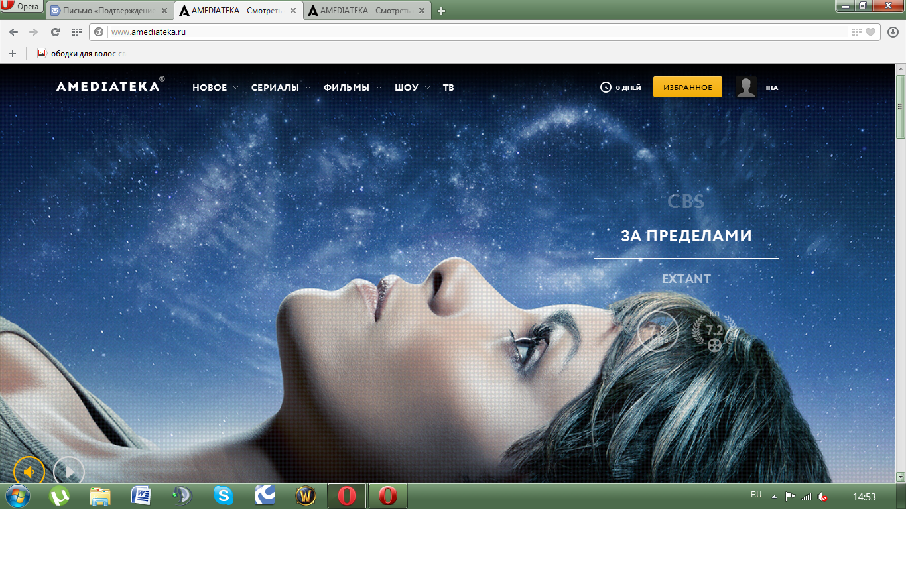Open uTorrent from the taskbar
This screenshot has height=588, width=906.
point(59,496)
